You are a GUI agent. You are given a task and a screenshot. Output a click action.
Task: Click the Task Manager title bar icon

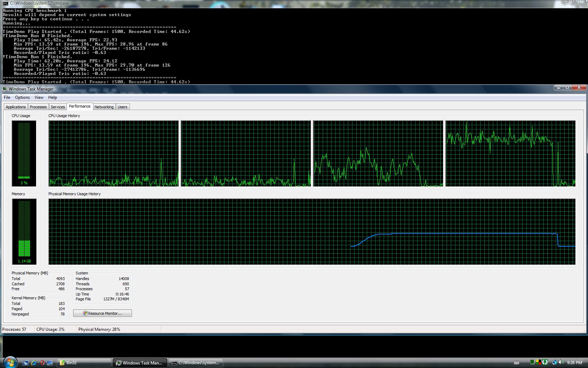point(5,89)
